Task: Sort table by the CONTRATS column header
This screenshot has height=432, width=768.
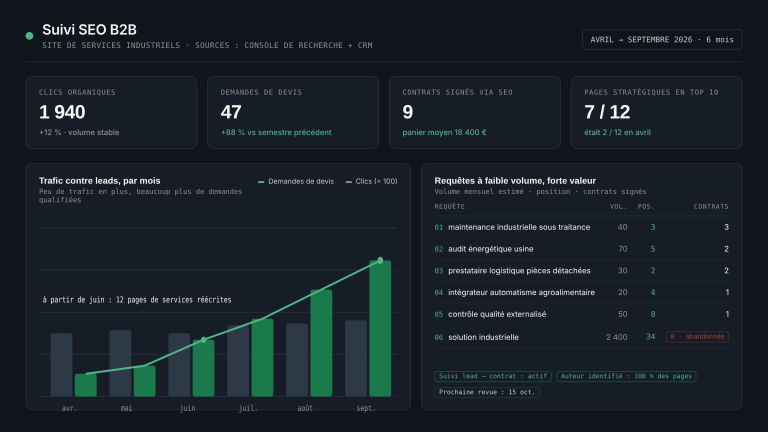Action: coord(711,207)
